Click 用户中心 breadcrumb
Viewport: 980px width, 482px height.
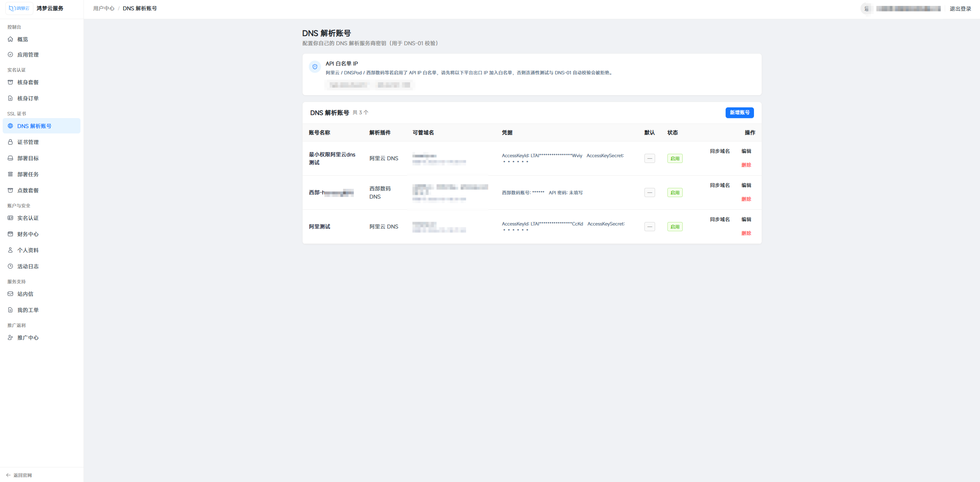[104, 8]
